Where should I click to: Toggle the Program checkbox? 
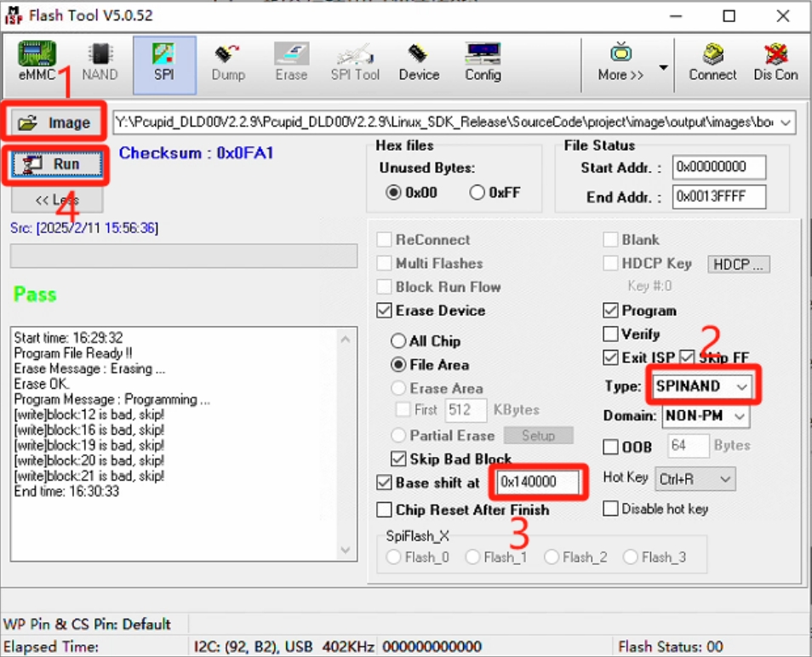tap(610, 311)
